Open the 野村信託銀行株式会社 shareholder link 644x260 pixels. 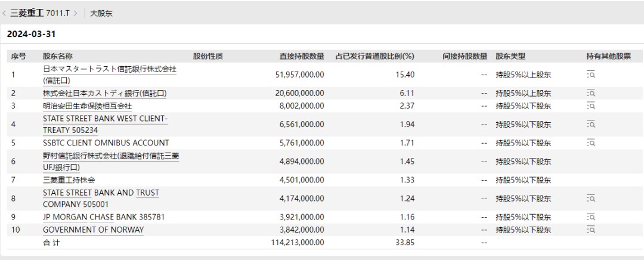111,162
